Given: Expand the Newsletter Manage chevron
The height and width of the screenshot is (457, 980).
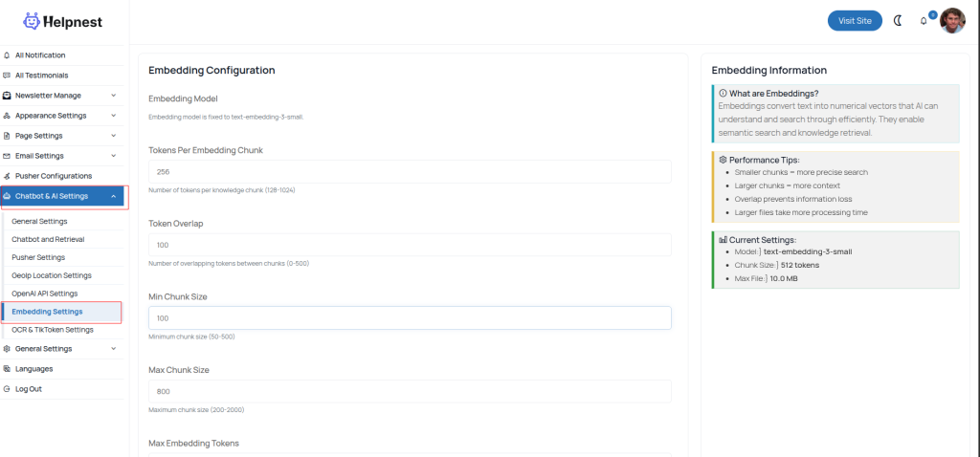Looking at the screenshot, I should tap(113, 96).
